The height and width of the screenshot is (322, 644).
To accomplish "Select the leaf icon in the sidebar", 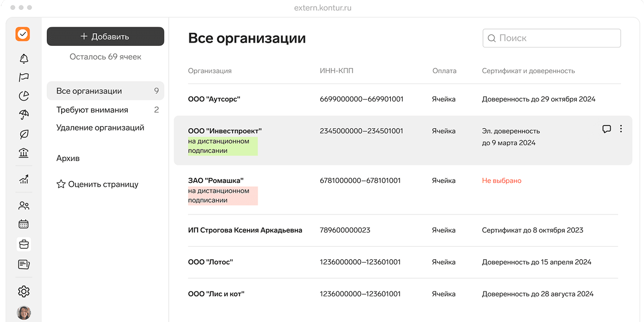I will (x=23, y=133).
